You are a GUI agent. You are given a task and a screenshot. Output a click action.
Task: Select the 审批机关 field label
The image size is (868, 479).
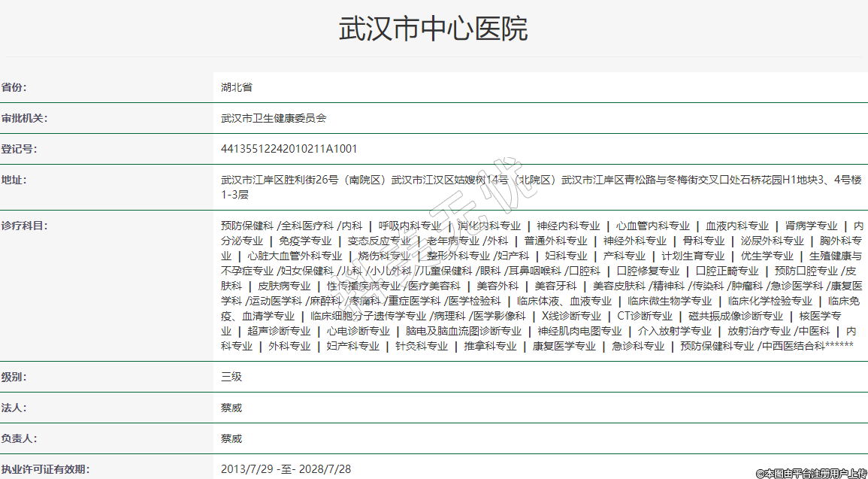(x=24, y=118)
